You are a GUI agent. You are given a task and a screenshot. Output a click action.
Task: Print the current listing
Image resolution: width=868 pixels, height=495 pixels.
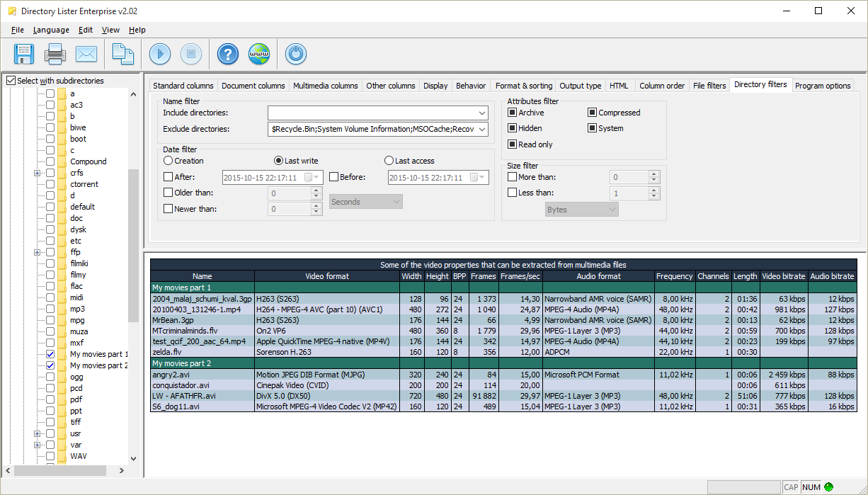click(x=55, y=54)
